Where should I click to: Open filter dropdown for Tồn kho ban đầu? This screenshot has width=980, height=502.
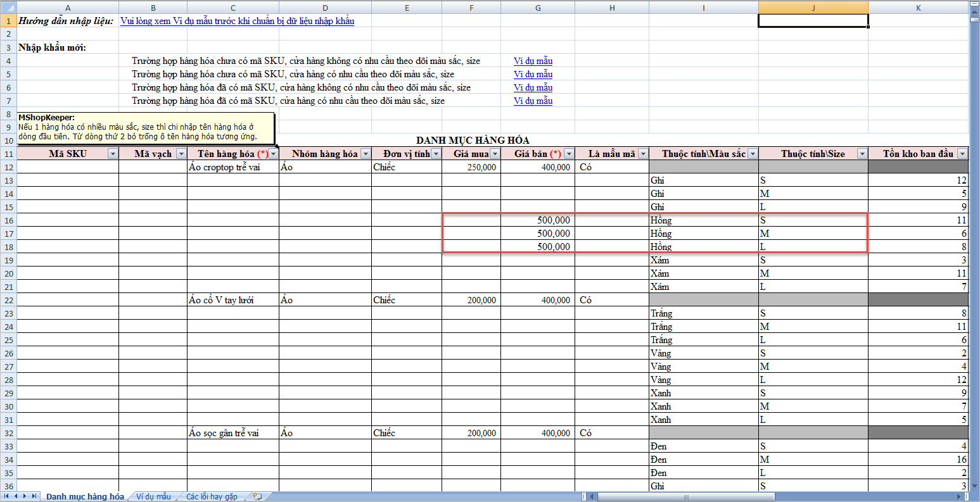[962, 154]
